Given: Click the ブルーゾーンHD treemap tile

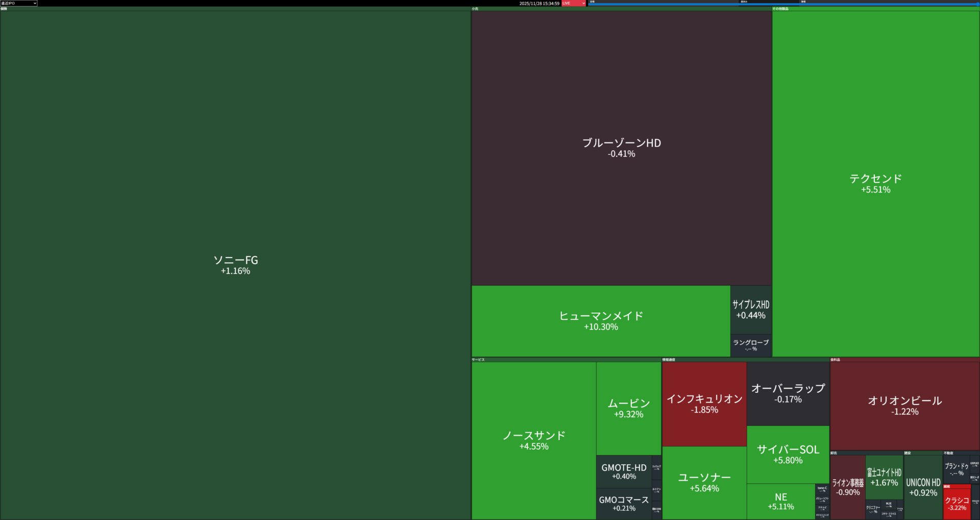Looking at the screenshot, I should point(621,148).
